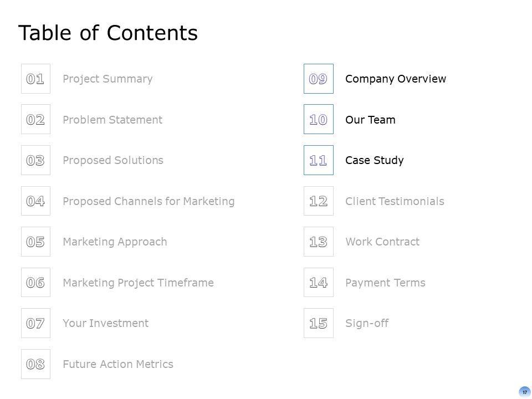Image resolution: width=532 pixels, height=399 pixels.
Task: Open Proposed Channels for Marketing
Action: click(149, 201)
